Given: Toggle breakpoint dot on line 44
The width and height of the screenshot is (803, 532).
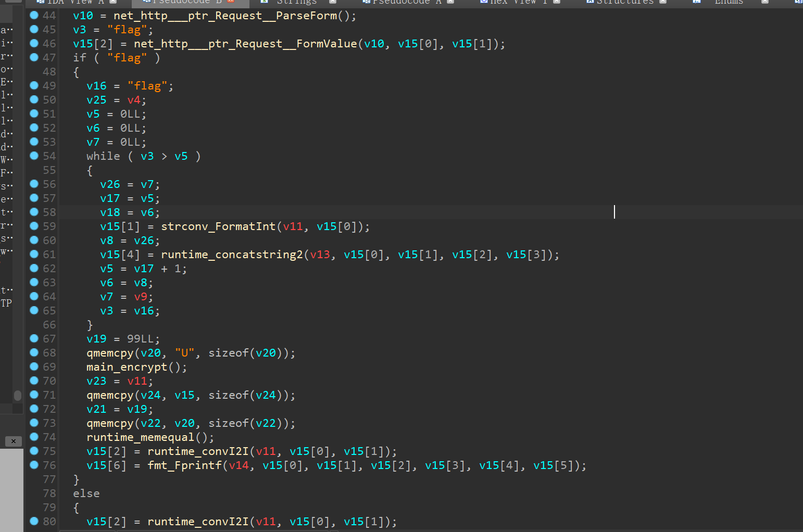Looking at the screenshot, I should click(34, 15).
